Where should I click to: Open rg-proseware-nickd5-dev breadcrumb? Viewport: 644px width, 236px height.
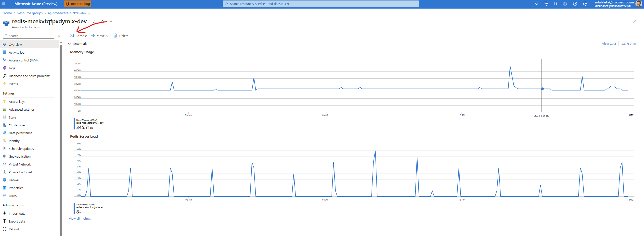67,13
